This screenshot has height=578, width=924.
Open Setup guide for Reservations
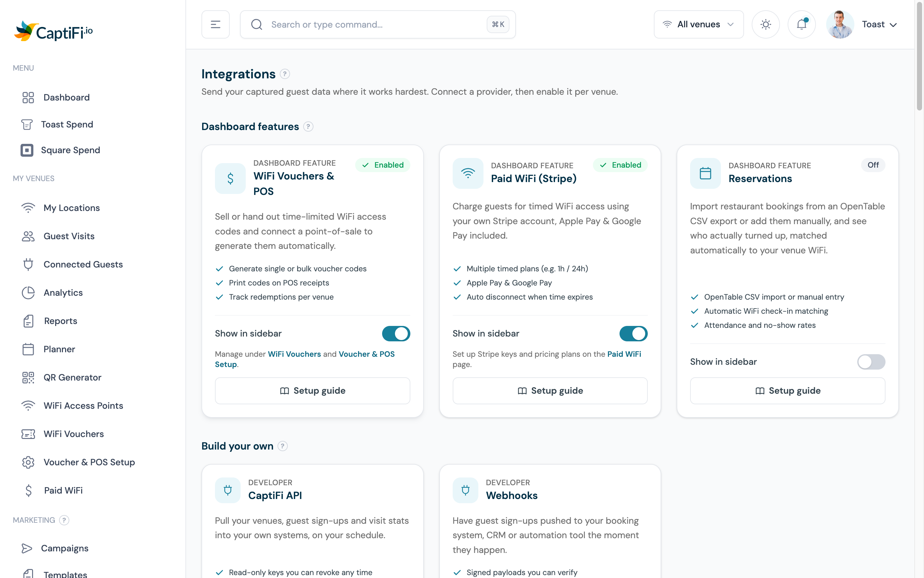[x=787, y=391]
